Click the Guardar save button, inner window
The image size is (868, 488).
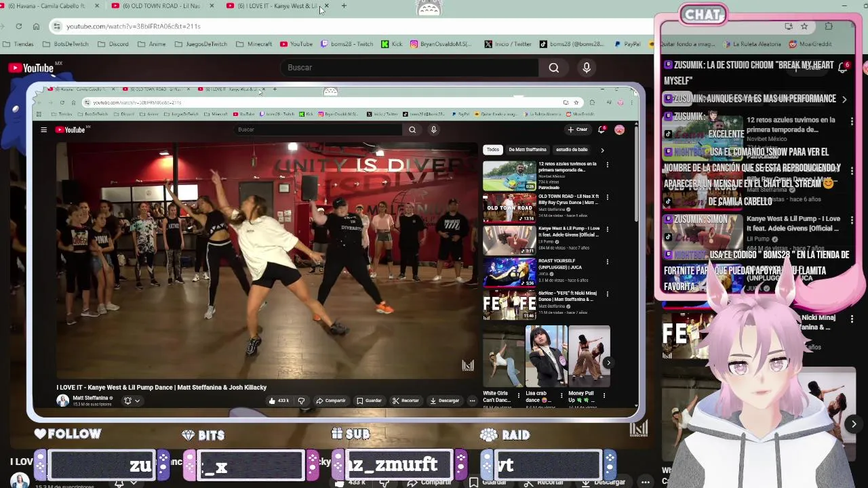(370, 401)
